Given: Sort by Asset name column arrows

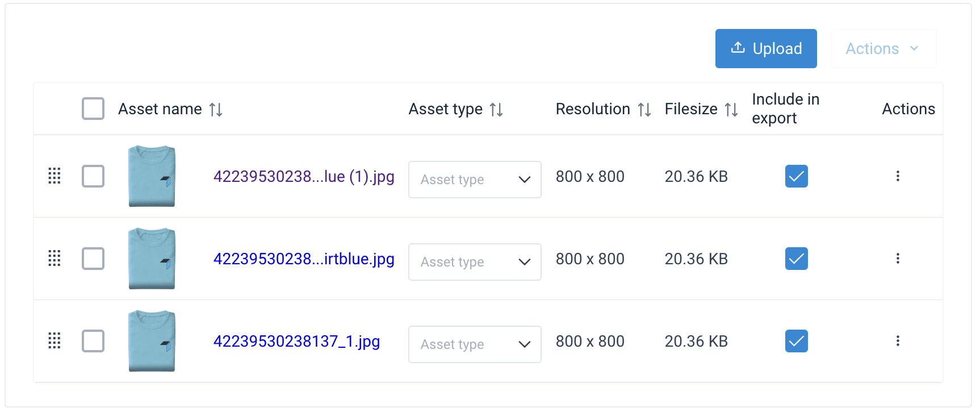Looking at the screenshot, I should coord(216,109).
